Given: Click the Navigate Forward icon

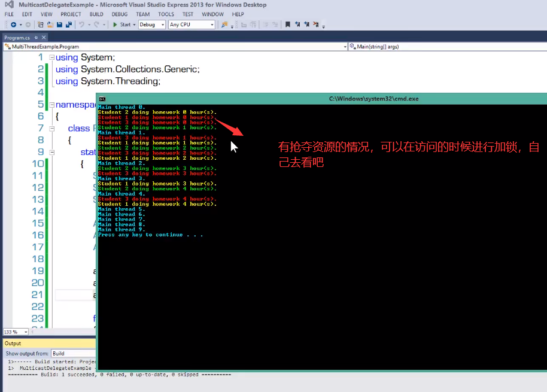Looking at the screenshot, I should pos(28,25).
